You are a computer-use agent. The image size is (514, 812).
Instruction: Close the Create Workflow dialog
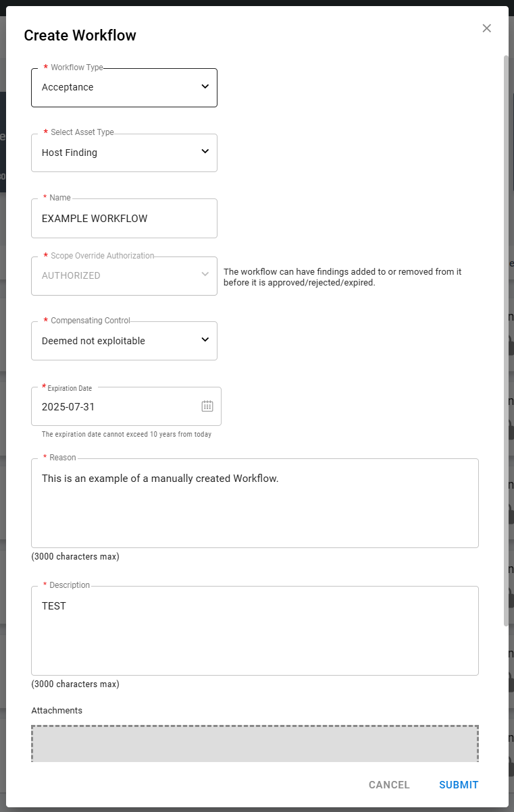[x=486, y=28]
